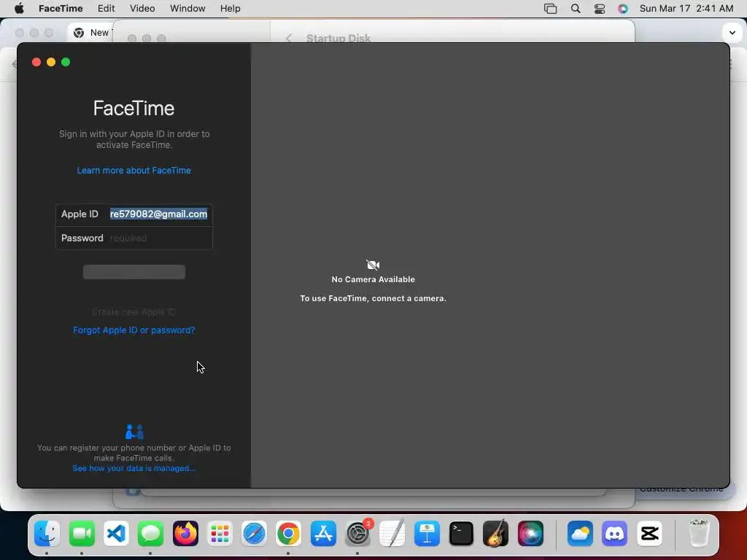Open App Store from the dock
The height and width of the screenshot is (560, 747).
pyautogui.click(x=323, y=533)
